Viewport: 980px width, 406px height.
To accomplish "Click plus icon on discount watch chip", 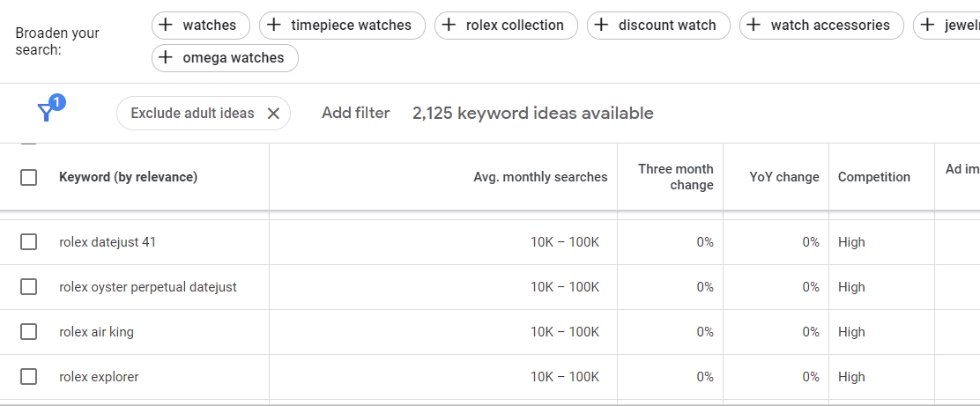I will pyautogui.click(x=601, y=25).
